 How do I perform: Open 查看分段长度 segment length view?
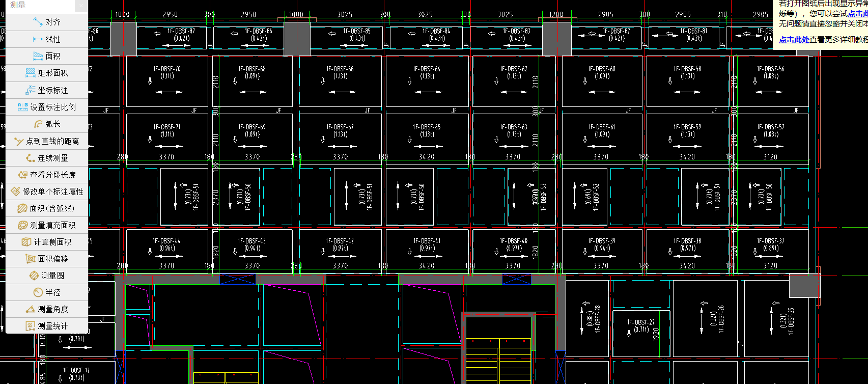click(x=47, y=175)
